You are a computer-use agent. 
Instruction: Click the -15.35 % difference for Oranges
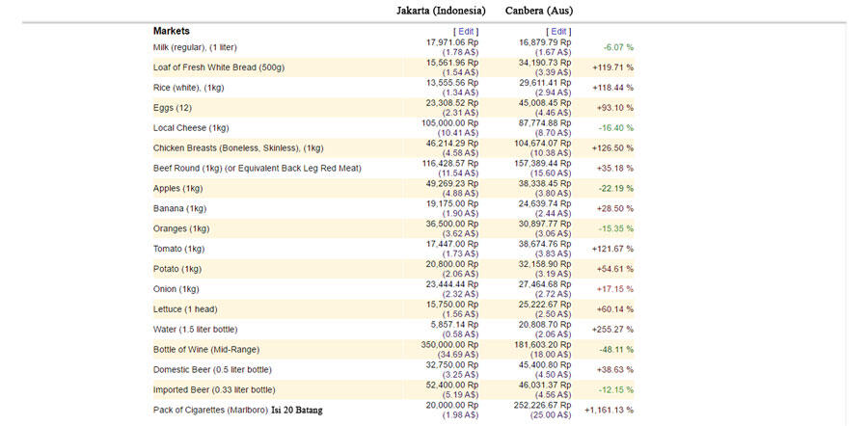tap(616, 228)
